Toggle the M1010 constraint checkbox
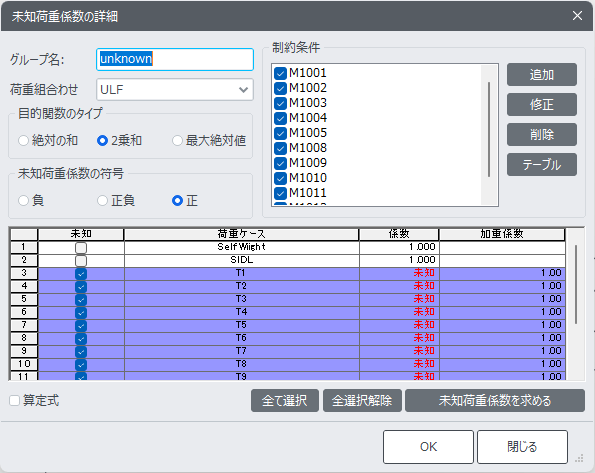This screenshot has height=473, width=595. pos(280,178)
